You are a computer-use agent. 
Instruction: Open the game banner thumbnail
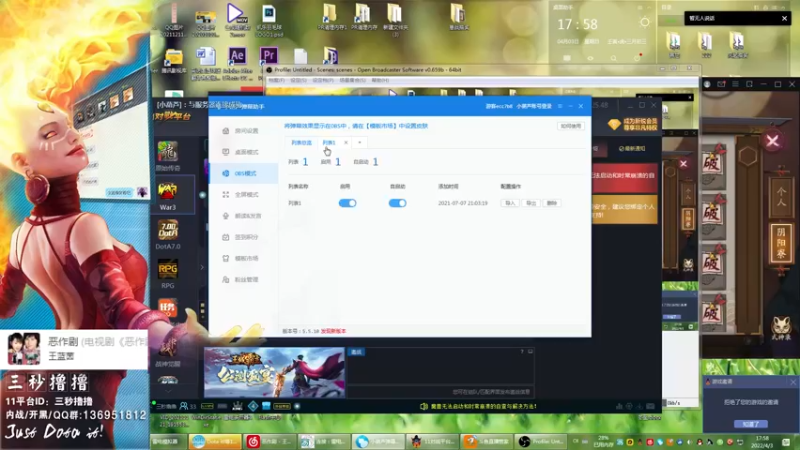(274, 372)
